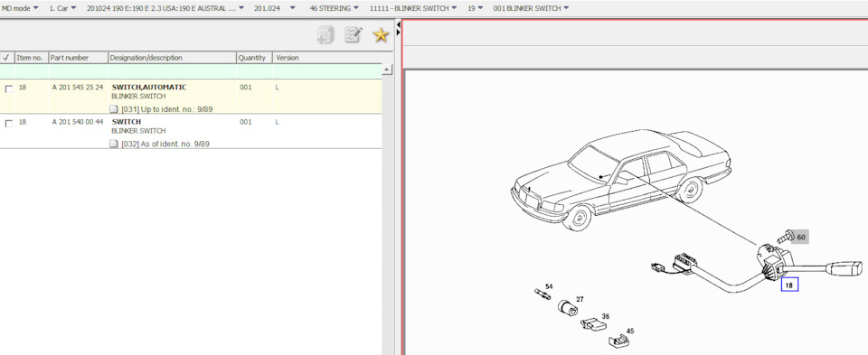Select callout 54 in the diagram

549,286
